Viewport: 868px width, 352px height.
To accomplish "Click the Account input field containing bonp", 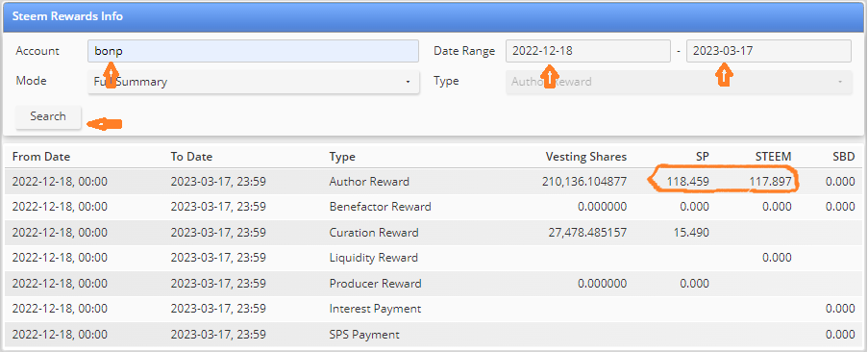I will pyautogui.click(x=253, y=51).
